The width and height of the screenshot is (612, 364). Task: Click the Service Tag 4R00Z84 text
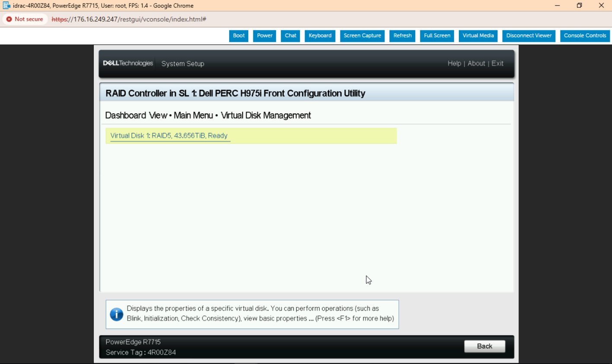[141, 352]
